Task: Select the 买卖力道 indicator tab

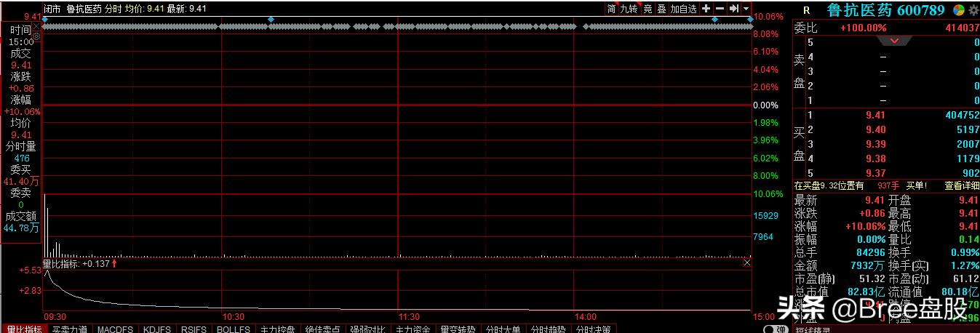Action: 70,329
